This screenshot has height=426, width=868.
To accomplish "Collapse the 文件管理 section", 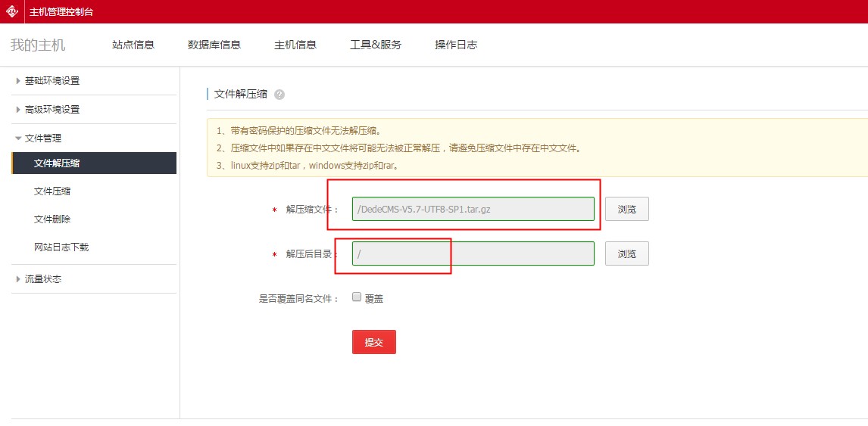I will point(42,138).
